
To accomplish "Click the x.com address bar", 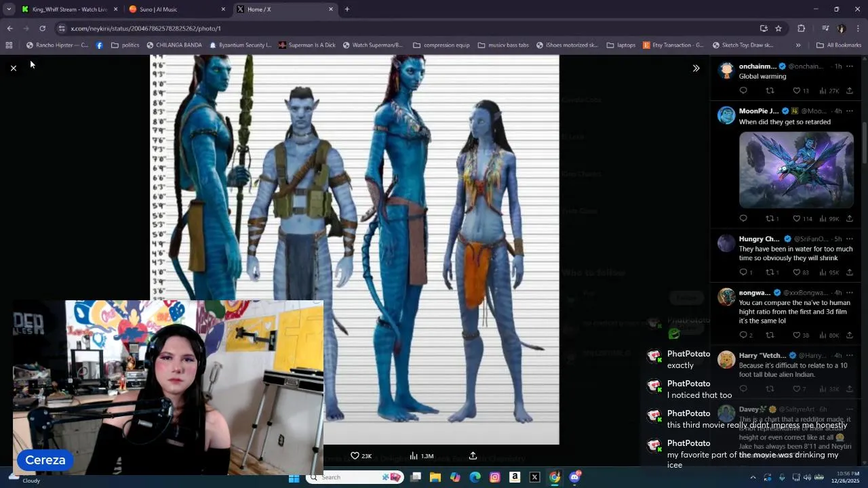I will tap(407, 28).
